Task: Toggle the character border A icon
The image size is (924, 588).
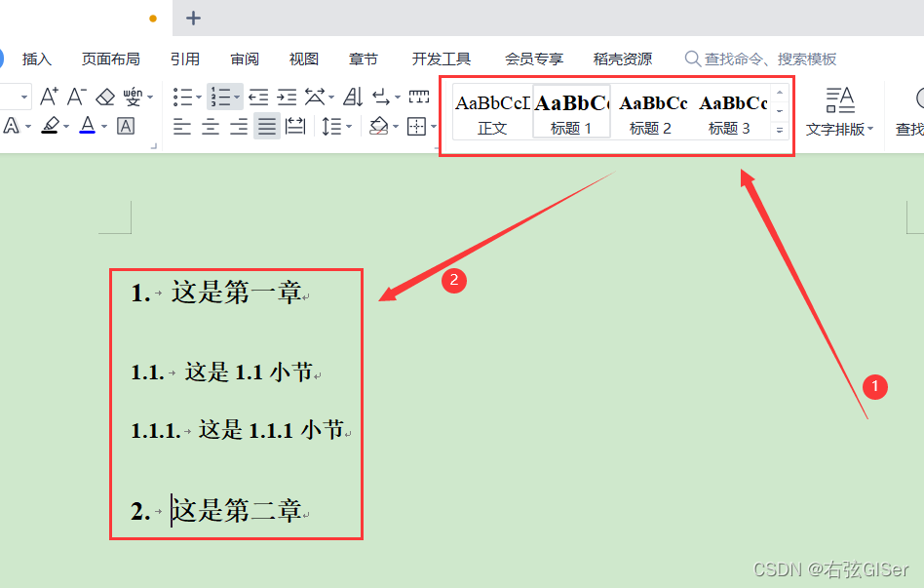Action: click(x=126, y=126)
